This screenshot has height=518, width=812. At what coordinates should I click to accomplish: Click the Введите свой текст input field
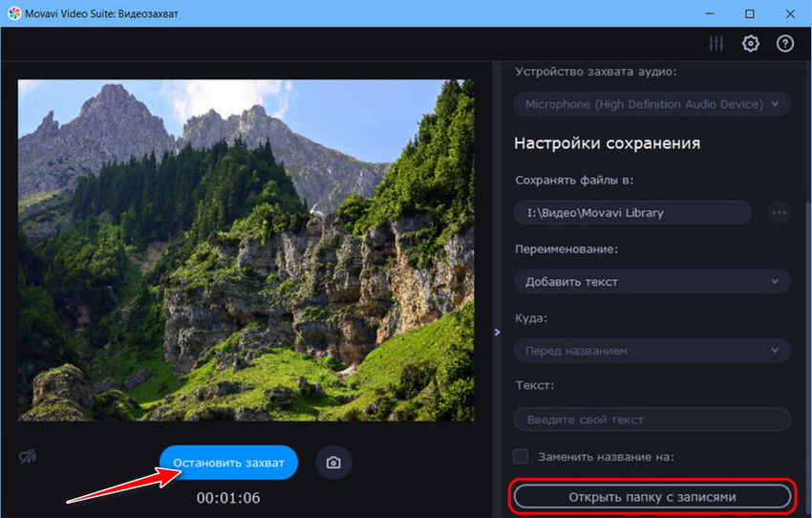point(652,420)
